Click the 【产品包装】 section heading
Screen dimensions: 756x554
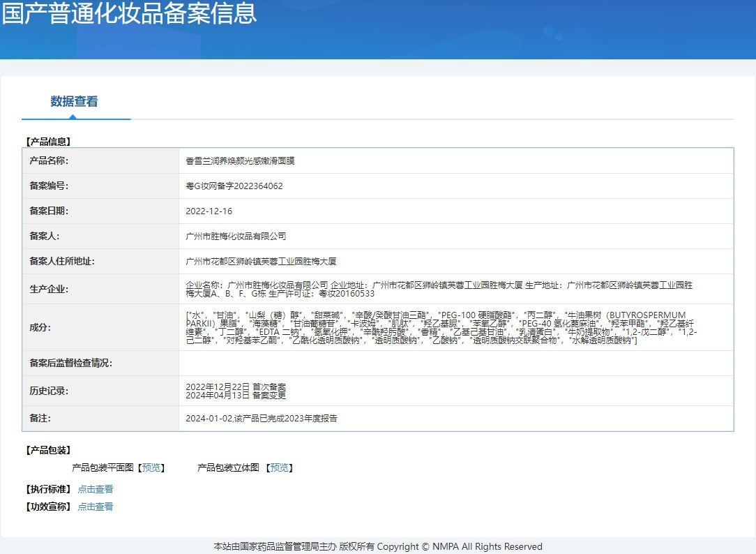[48, 450]
